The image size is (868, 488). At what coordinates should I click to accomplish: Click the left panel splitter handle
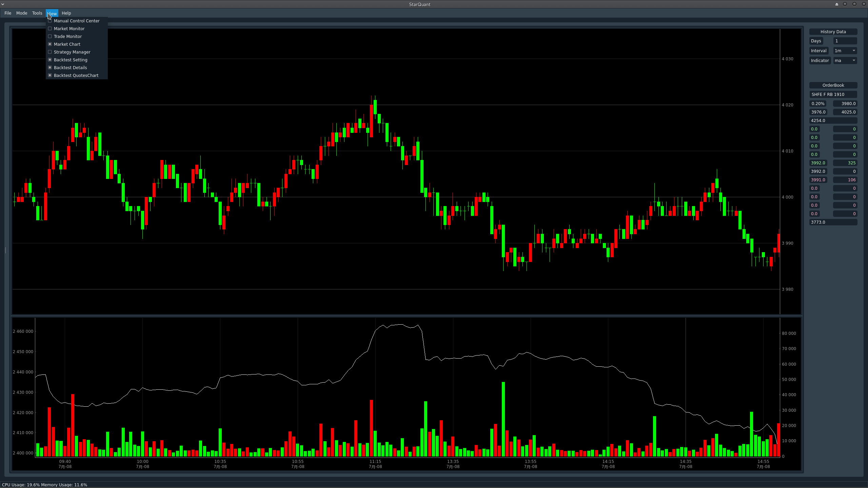pyautogui.click(x=5, y=250)
